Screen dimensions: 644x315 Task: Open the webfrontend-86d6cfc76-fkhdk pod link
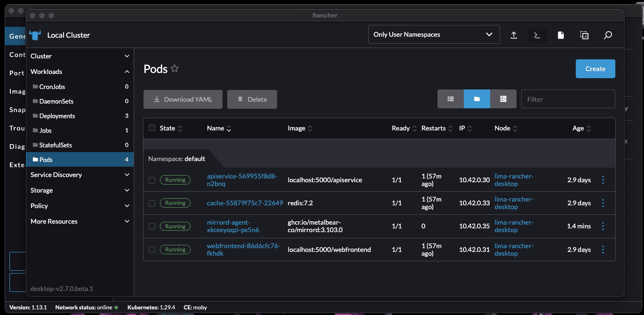(243, 250)
